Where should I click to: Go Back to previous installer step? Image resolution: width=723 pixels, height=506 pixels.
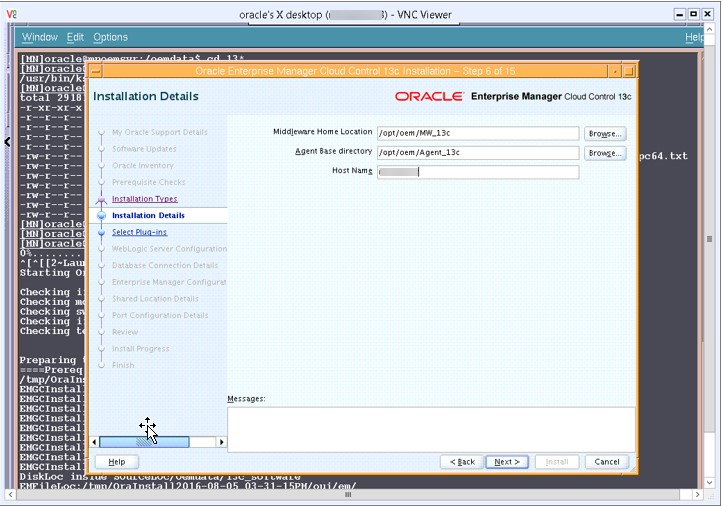(x=462, y=462)
